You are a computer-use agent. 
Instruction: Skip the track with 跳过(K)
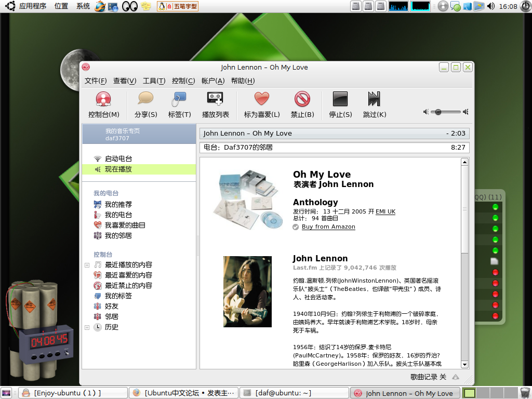coord(375,104)
